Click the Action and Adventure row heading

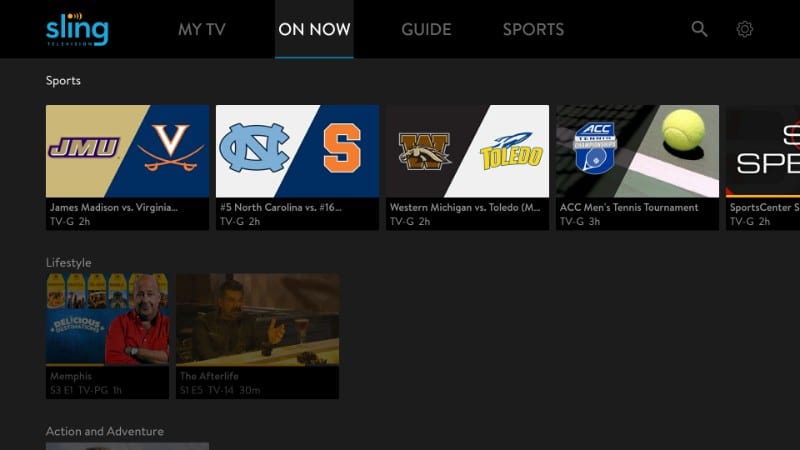[105, 431]
